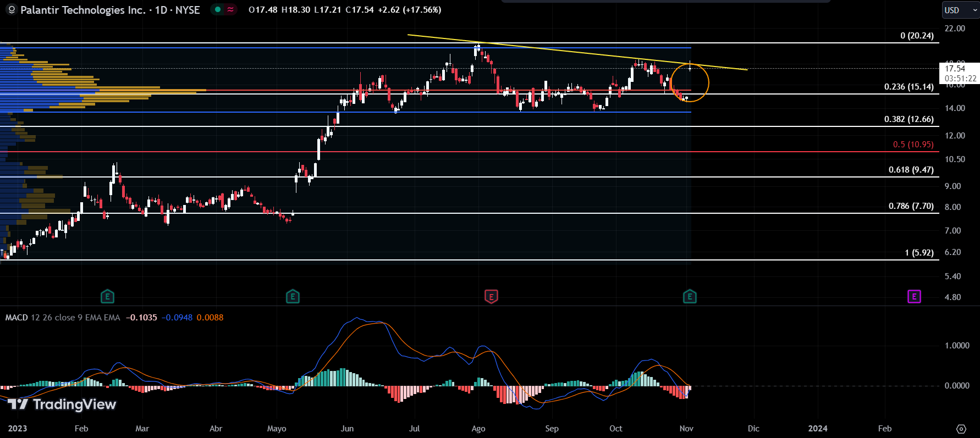Click the 17.54 current price label
Screen dimensions: 980x438
(x=955, y=69)
